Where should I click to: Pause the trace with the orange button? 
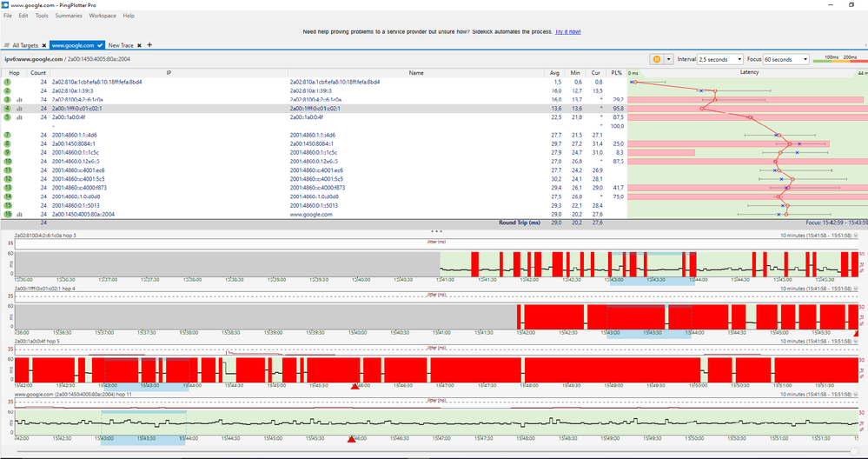pos(656,59)
